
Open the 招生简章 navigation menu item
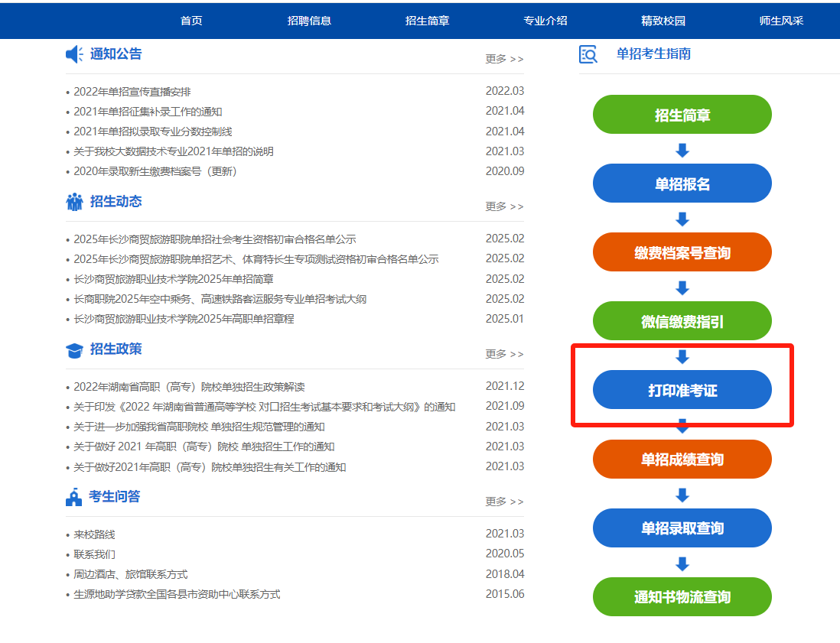(427, 21)
